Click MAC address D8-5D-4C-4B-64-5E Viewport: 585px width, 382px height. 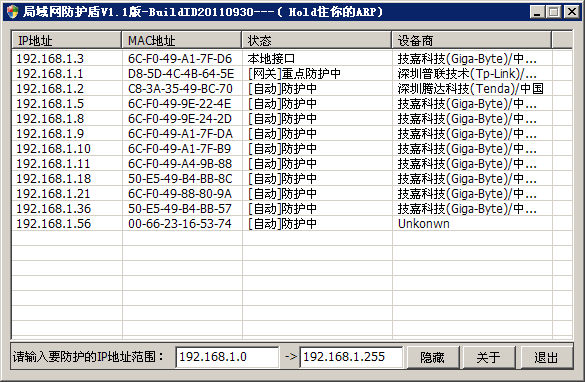(x=181, y=73)
